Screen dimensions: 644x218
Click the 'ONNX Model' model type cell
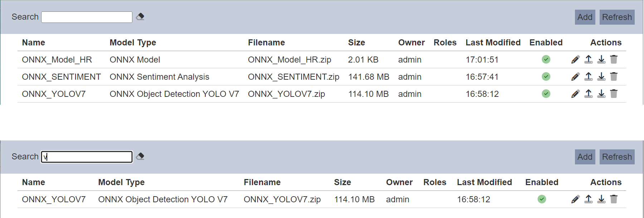click(x=135, y=60)
